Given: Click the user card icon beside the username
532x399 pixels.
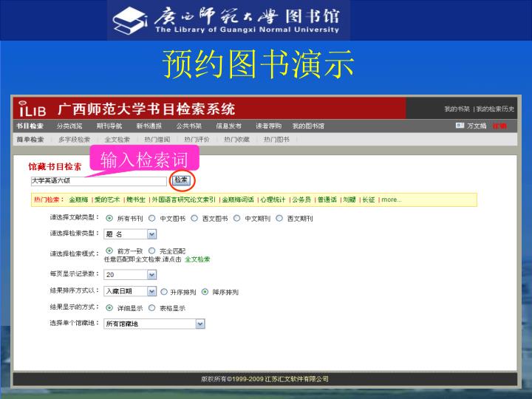Looking at the screenshot, I should click(x=460, y=126).
